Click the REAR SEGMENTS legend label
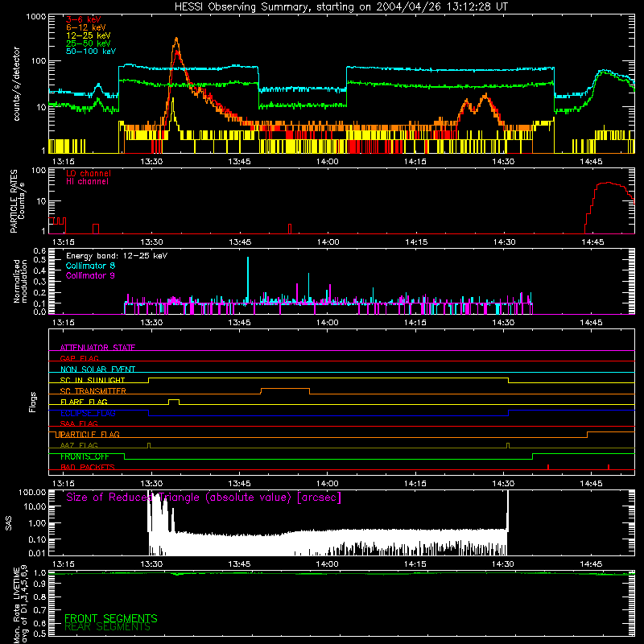 tap(107, 627)
